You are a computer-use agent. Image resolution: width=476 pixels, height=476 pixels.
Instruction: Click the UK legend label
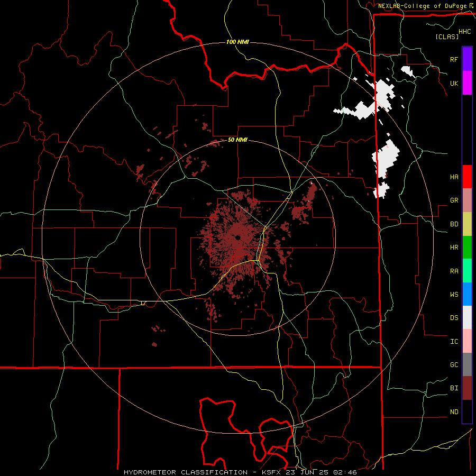click(x=454, y=83)
